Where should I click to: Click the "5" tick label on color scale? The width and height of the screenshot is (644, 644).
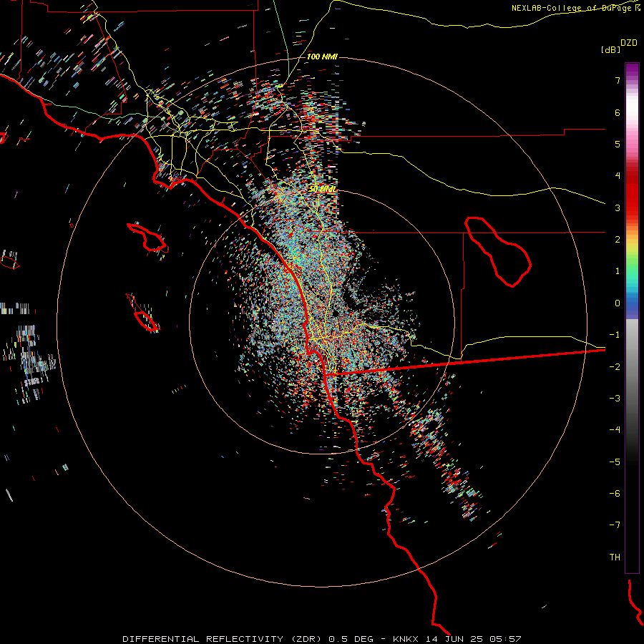[x=618, y=144]
